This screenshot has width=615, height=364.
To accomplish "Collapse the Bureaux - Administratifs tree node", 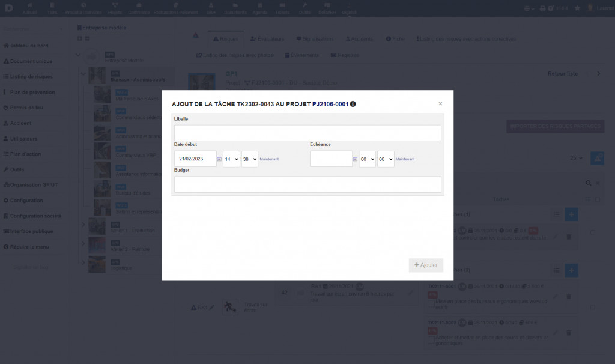I will 83,74.
